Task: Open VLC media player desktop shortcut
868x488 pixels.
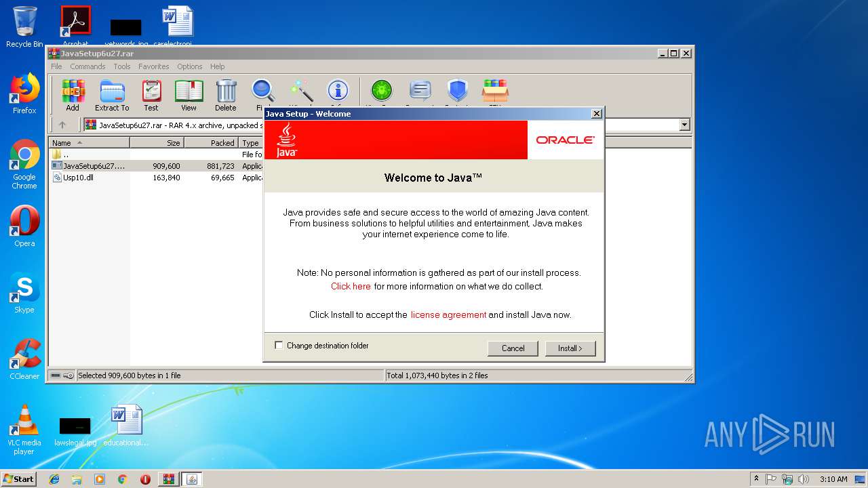Action: pyautogui.click(x=24, y=430)
